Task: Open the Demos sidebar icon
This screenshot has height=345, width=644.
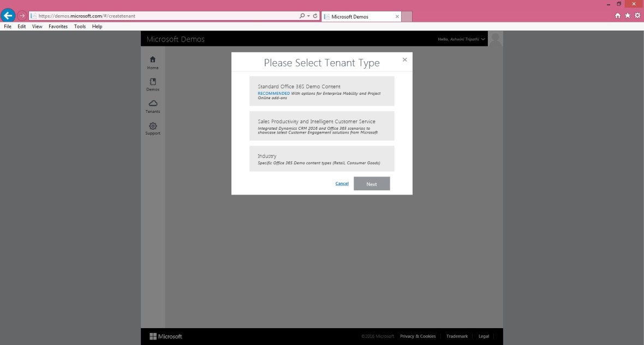Action: click(x=153, y=82)
